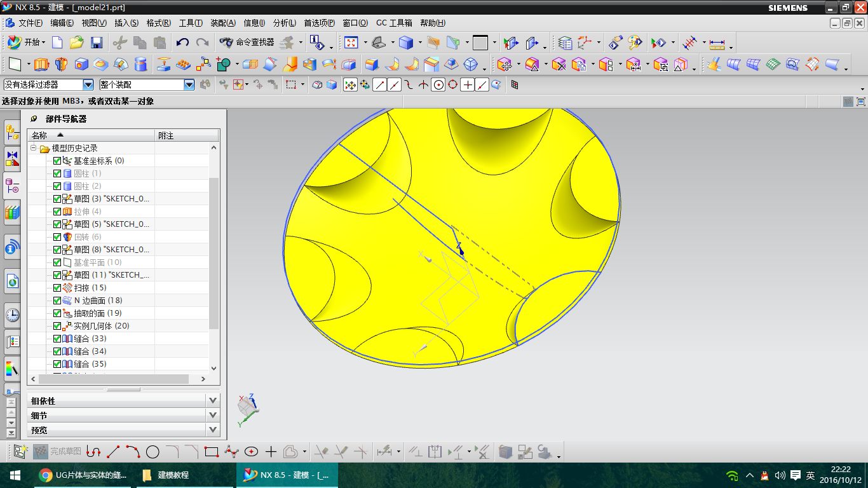The image size is (868, 488).
Task: Click the Extrude feature icon
Action: tap(41, 64)
